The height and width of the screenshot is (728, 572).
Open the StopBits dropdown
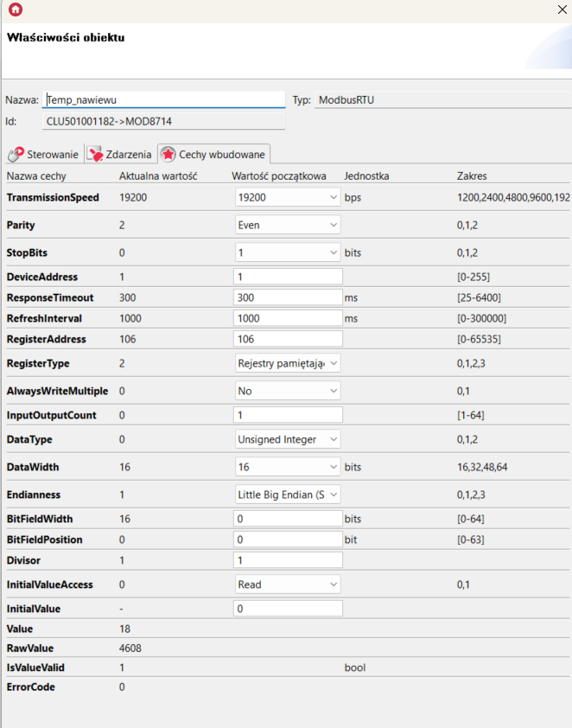[288, 252]
